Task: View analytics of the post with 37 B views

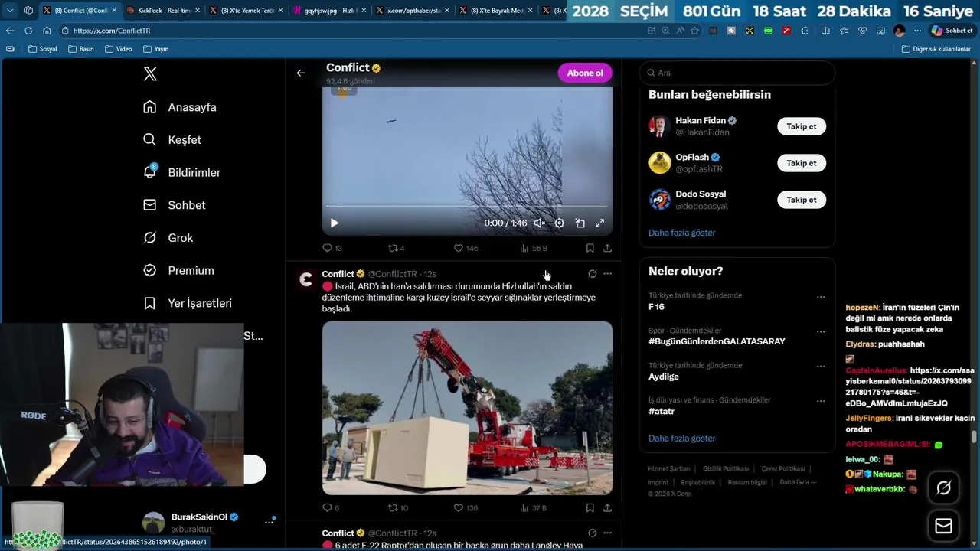Action: click(x=534, y=507)
